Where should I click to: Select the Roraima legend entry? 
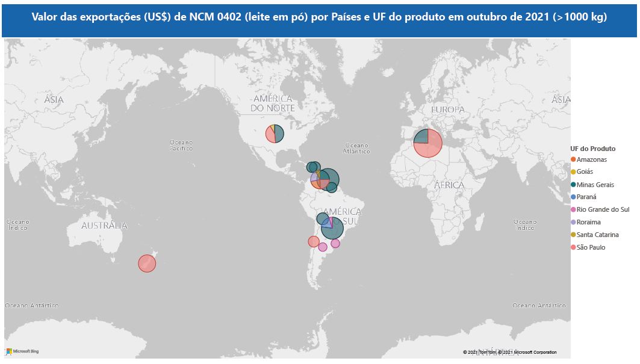(x=586, y=222)
